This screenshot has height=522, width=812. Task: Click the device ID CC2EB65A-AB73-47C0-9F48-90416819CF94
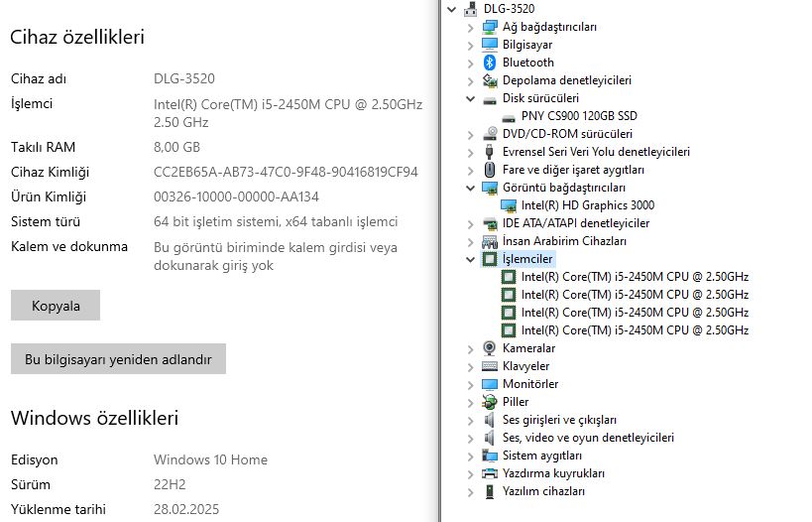(286, 172)
